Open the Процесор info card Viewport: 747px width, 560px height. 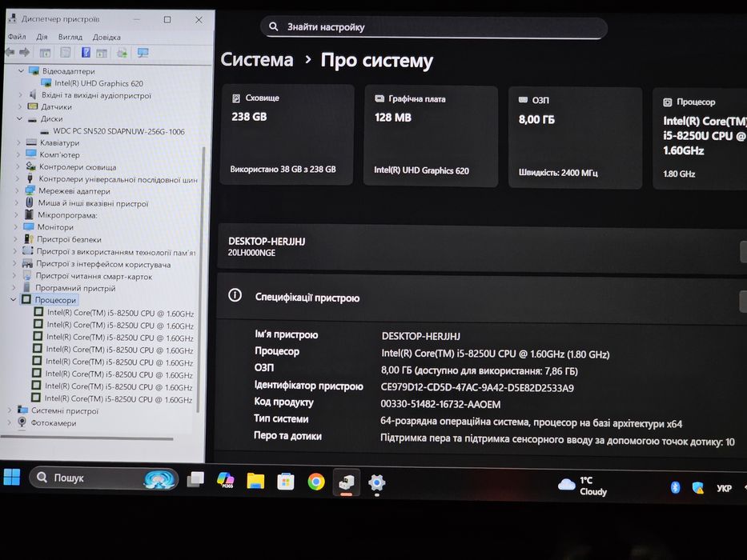pyautogui.click(x=700, y=138)
